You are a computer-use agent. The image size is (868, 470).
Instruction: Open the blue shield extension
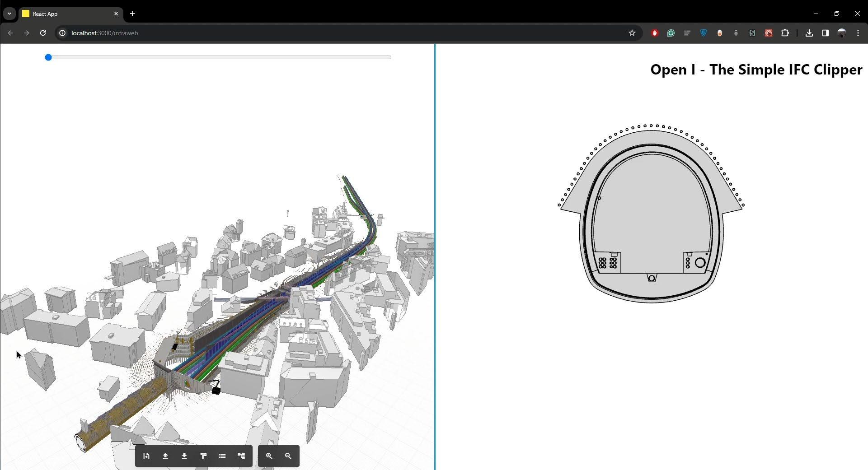(704, 33)
